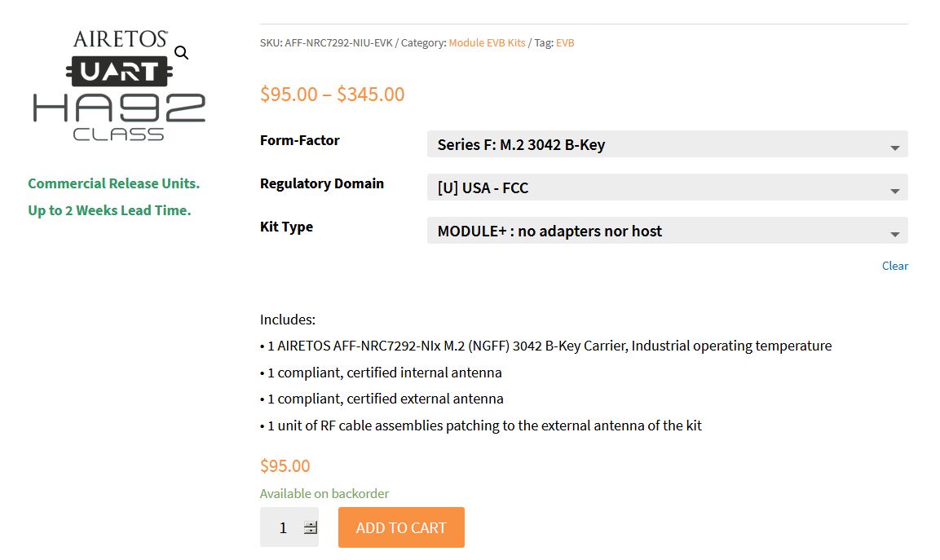Open the Form-Factor dropdown showing Series F
The height and width of the screenshot is (560, 940).
(667, 144)
